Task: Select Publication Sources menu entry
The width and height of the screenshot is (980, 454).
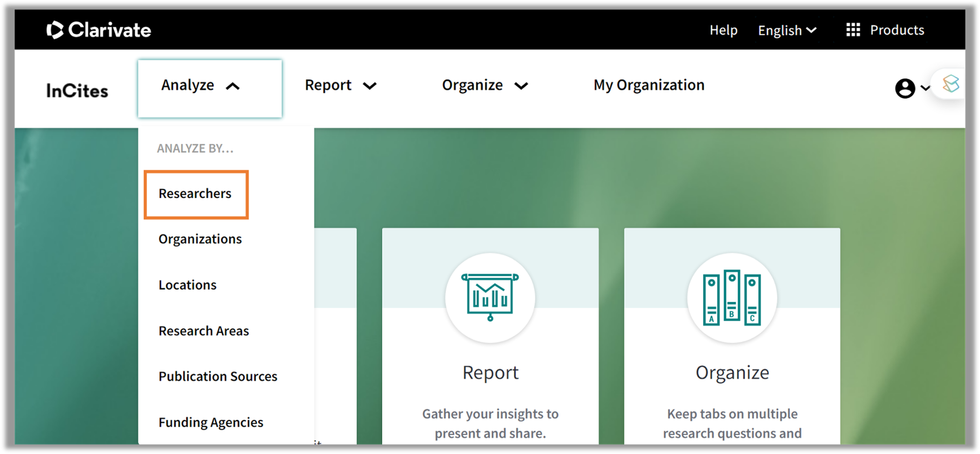Action: [218, 376]
